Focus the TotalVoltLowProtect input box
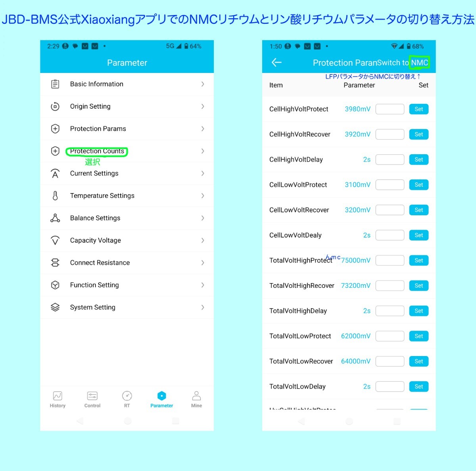The image size is (476, 471). 390,336
